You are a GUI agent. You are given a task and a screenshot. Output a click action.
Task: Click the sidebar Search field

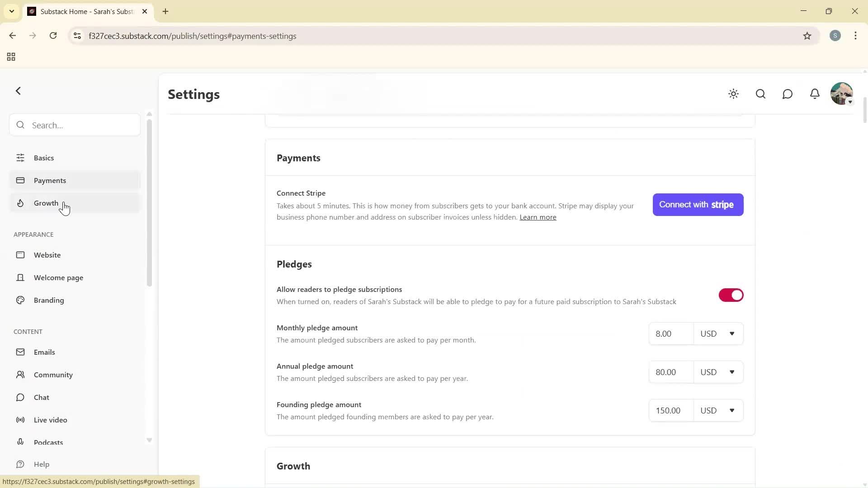click(74, 125)
